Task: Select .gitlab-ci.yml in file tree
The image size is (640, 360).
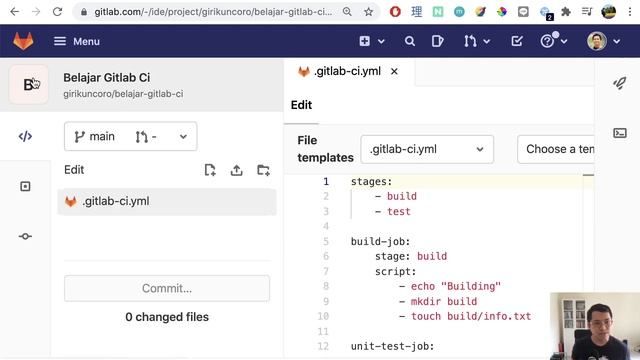Action: (x=167, y=202)
